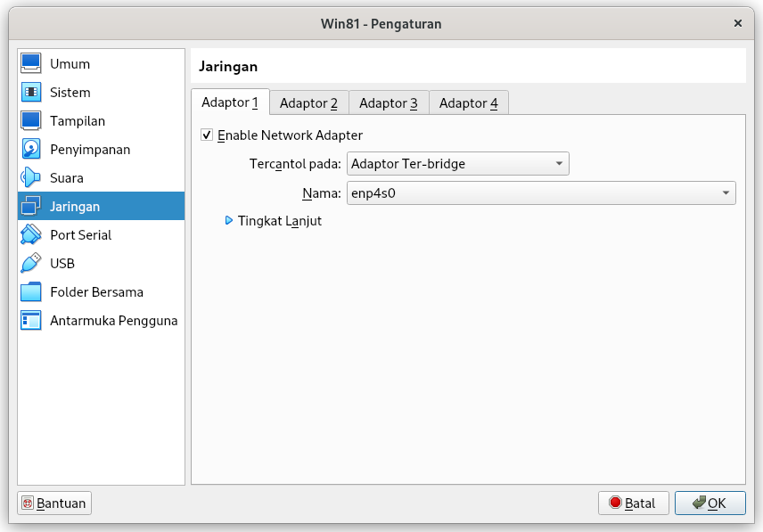Close the Win81 Pengaturan dialog
The height and width of the screenshot is (532, 763).
point(738,23)
